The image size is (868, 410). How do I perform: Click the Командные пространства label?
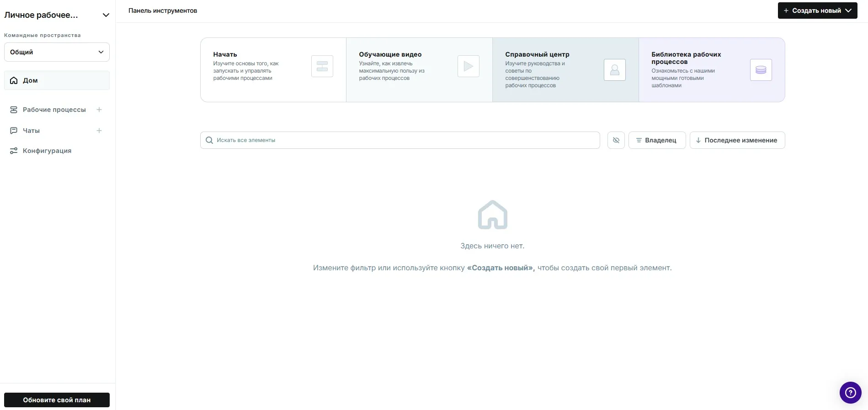click(x=43, y=35)
